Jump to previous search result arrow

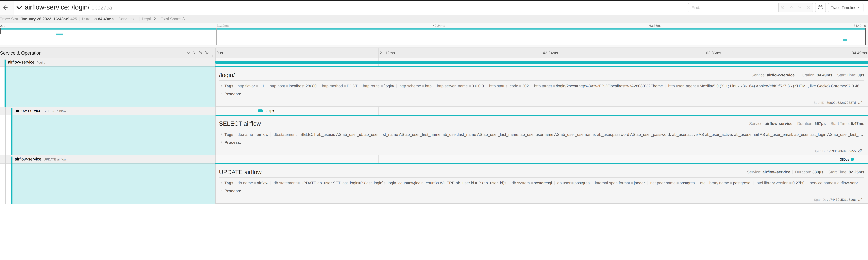(x=791, y=7)
